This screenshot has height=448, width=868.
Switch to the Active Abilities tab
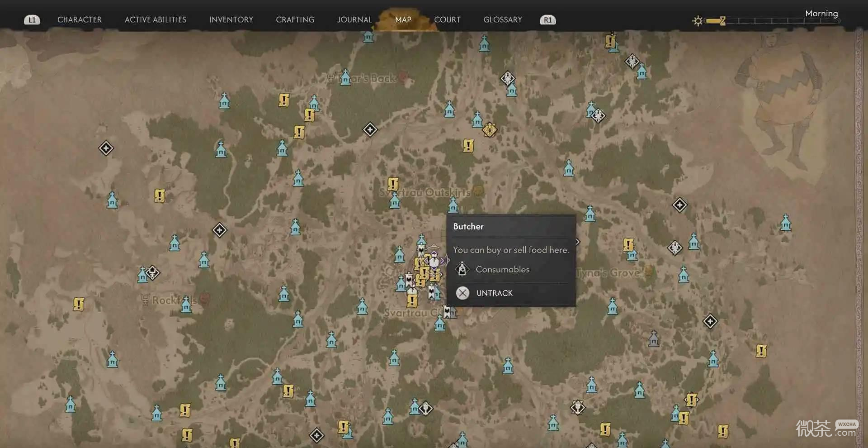(156, 20)
